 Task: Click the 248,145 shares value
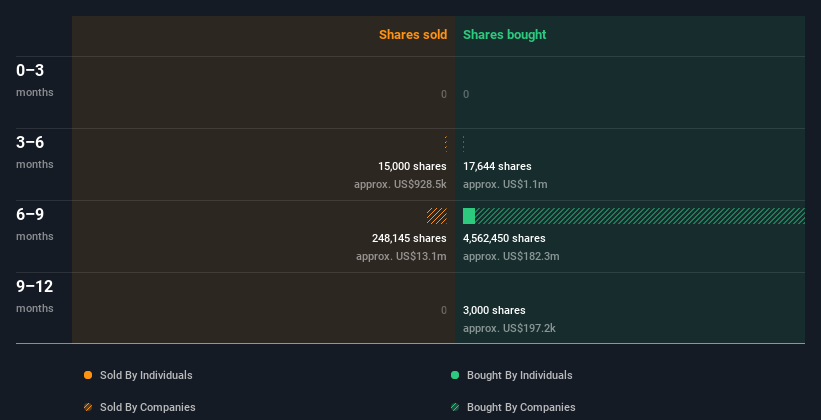click(x=409, y=238)
